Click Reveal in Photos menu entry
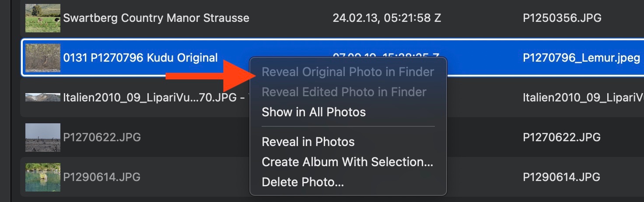 pos(308,142)
